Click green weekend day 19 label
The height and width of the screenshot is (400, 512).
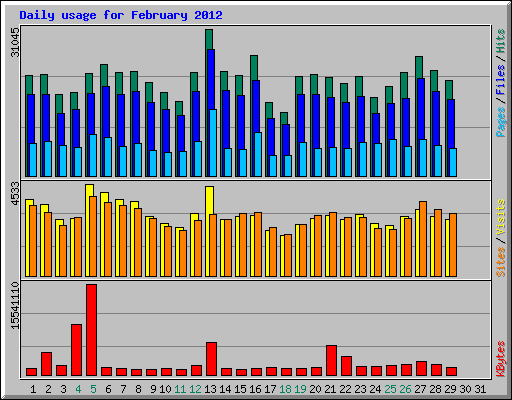[x=300, y=389]
